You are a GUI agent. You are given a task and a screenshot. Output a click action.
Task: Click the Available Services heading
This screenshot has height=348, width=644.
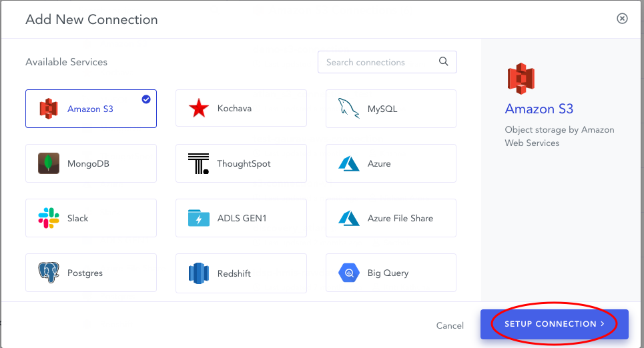tap(67, 62)
